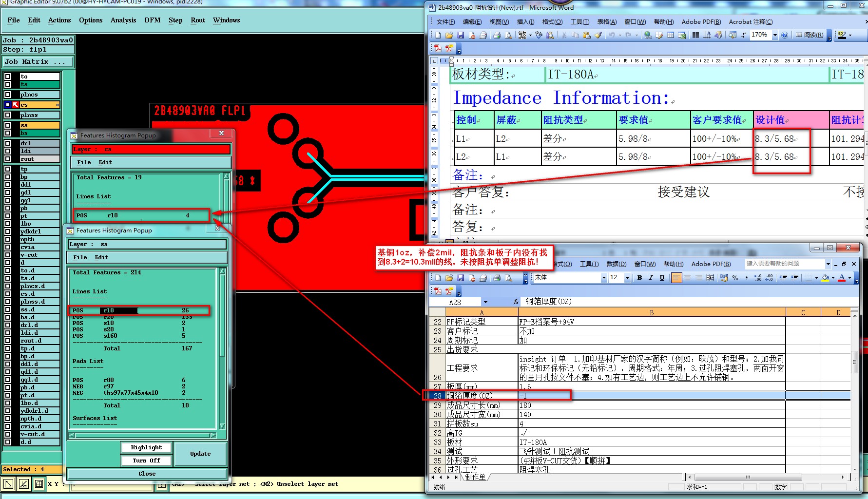Toggle the checkbox for layer 'ss'

pyautogui.click(x=8, y=125)
